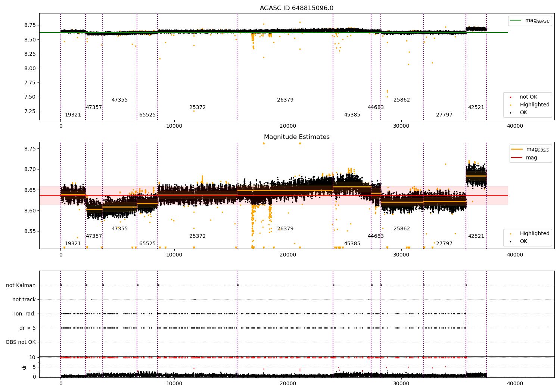The image size is (560, 392).
Task: Click obsid label 25372 in Magnitude Estimates panel
Action: click(x=197, y=236)
